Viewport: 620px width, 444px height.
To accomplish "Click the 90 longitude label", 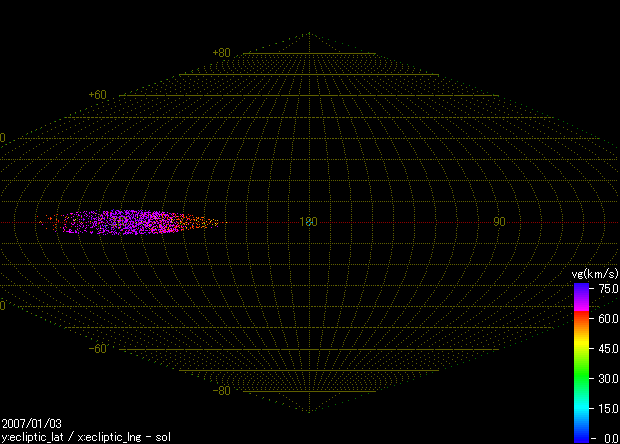I will click(498, 222).
